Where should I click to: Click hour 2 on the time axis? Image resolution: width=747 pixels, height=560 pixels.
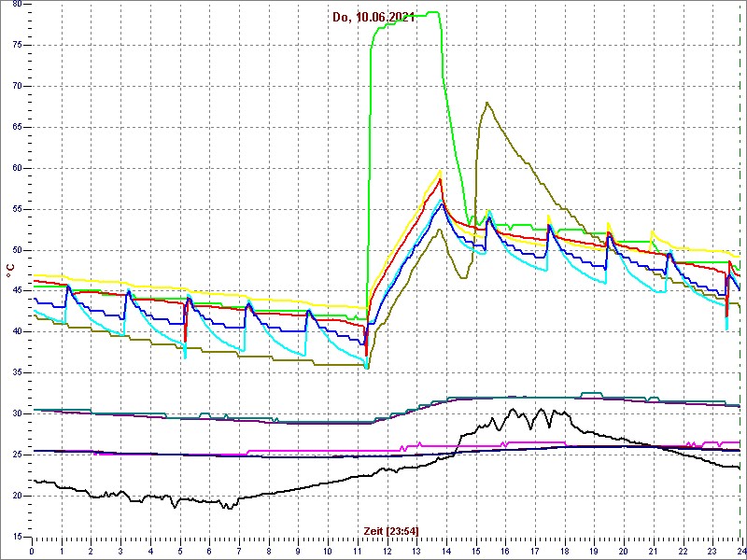pos(91,551)
